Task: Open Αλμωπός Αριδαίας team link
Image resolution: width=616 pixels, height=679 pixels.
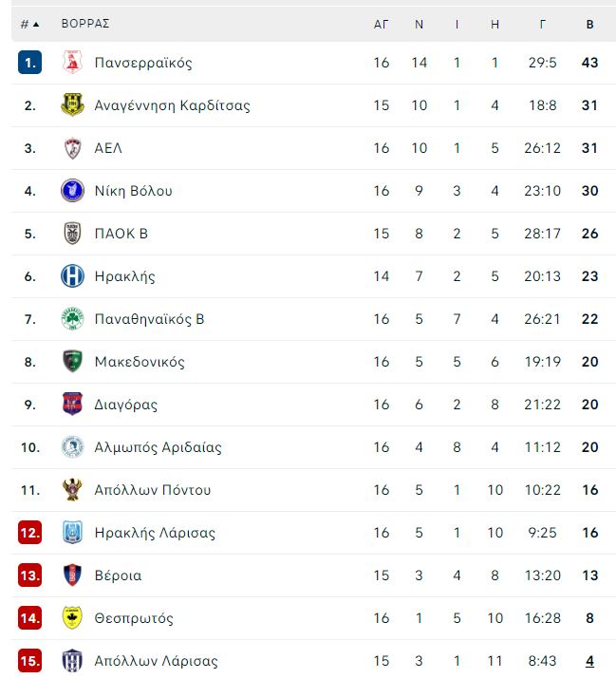Action: pyautogui.click(x=158, y=447)
